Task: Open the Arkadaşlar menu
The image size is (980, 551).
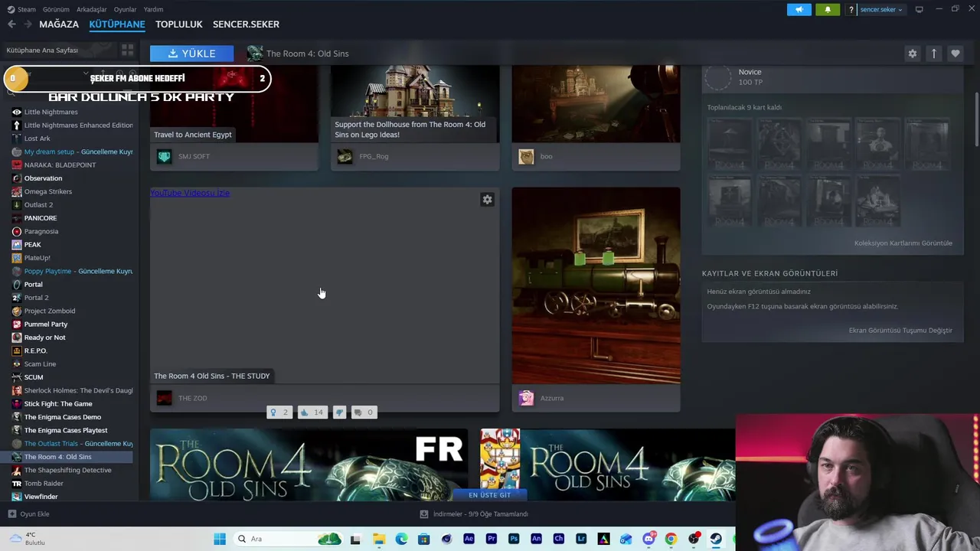Action: (x=92, y=9)
